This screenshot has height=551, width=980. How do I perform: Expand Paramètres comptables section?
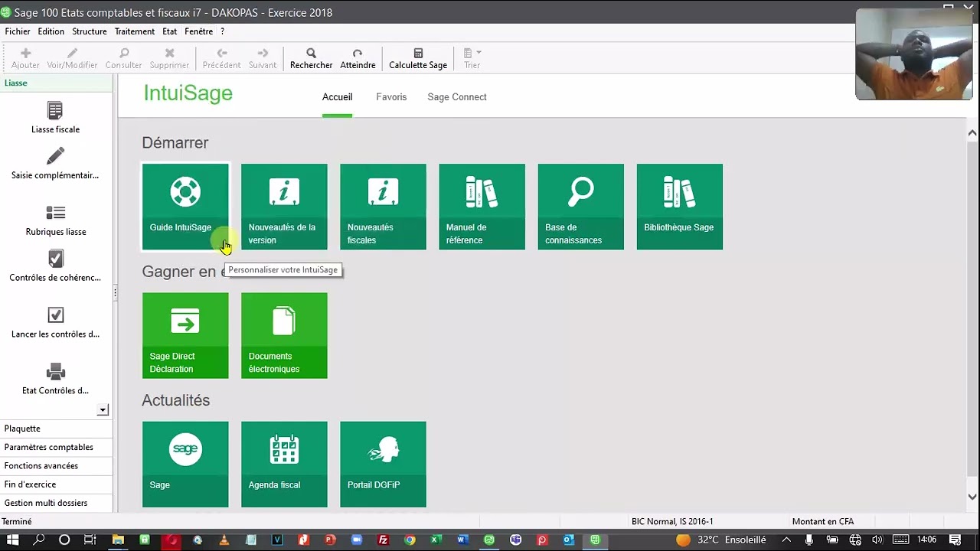click(56, 447)
